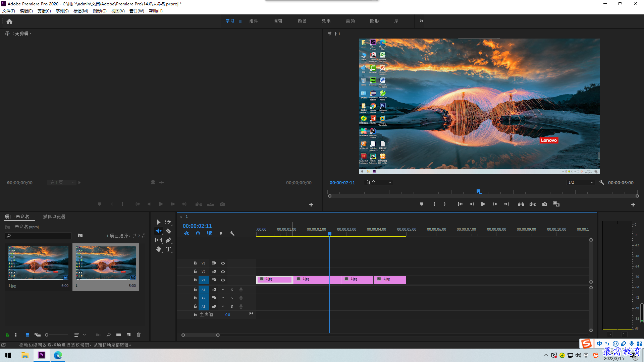This screenshot has width=644, height=362.
Task: Switch to the 效果 workspace tab
Action: (326, 21)
